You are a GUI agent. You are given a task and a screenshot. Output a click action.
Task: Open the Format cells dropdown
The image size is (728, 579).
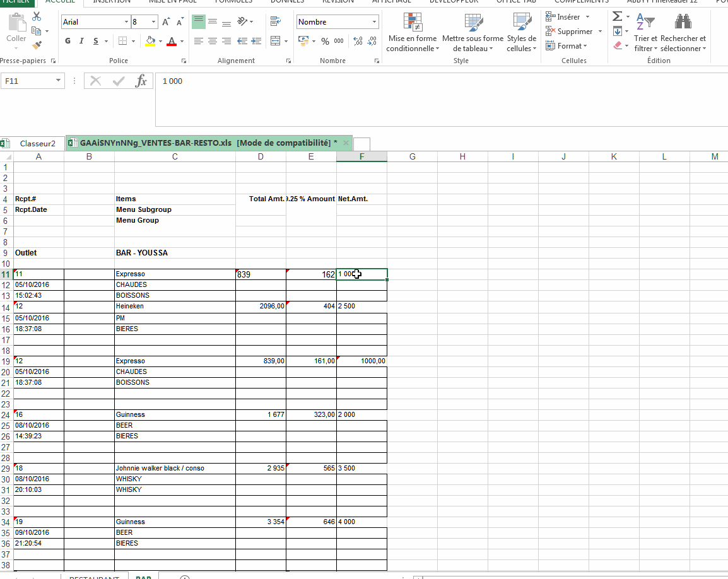pos(567,46)
